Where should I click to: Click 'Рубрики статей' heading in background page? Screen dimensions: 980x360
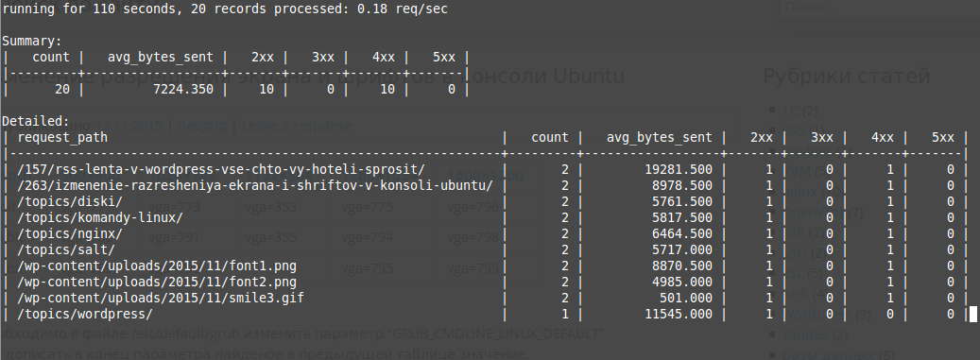pos(846,77)
